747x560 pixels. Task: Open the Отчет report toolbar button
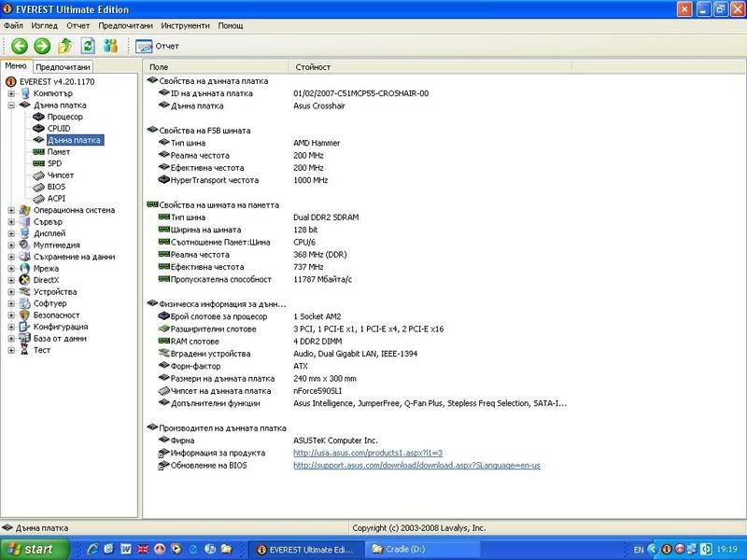tap(158, 46)
